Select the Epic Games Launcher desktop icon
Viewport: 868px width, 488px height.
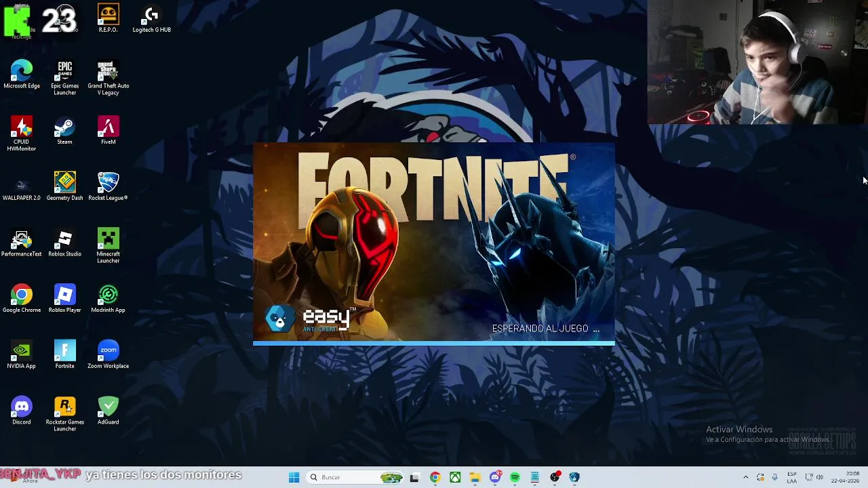point(64,78)
